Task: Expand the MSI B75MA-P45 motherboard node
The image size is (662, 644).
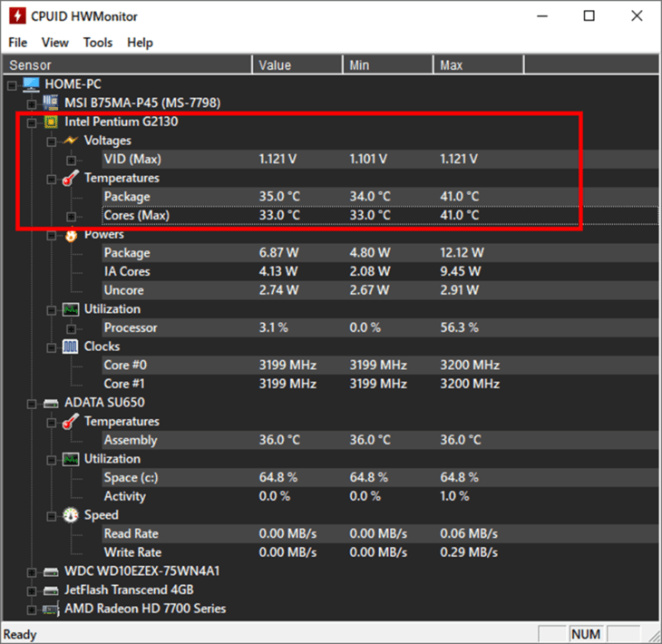Action: [32, 104]
